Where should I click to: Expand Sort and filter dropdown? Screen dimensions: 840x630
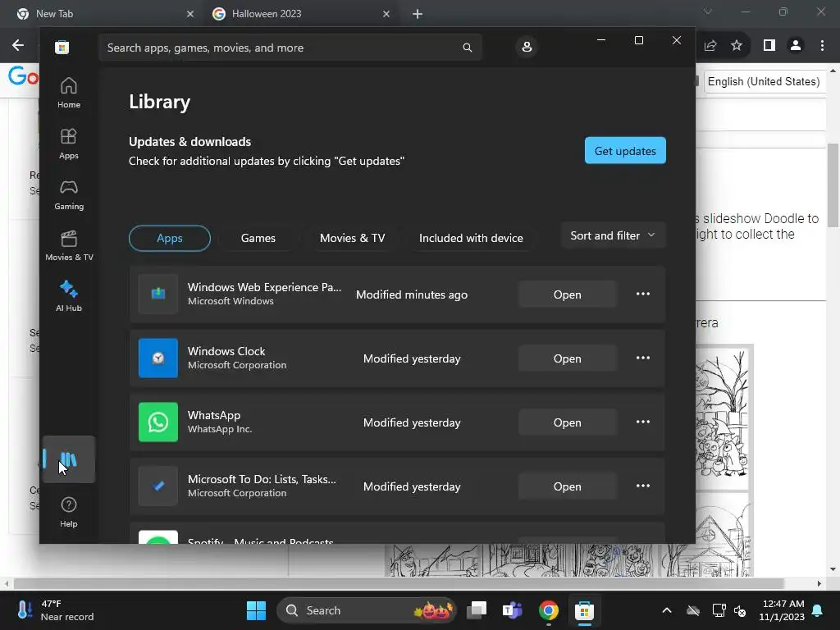pyautogui.click(x=613, y=235)
